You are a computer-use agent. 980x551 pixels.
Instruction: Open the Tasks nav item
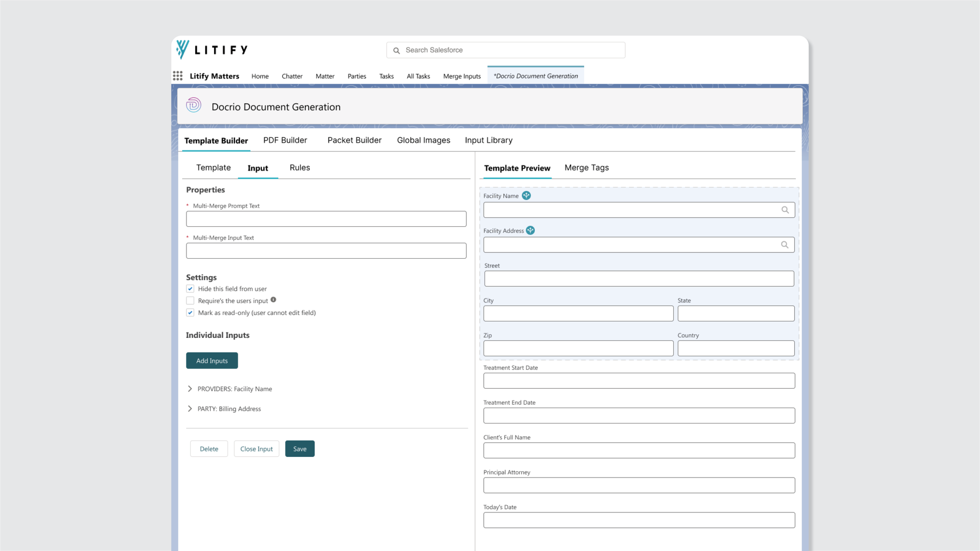click(387, 76)
